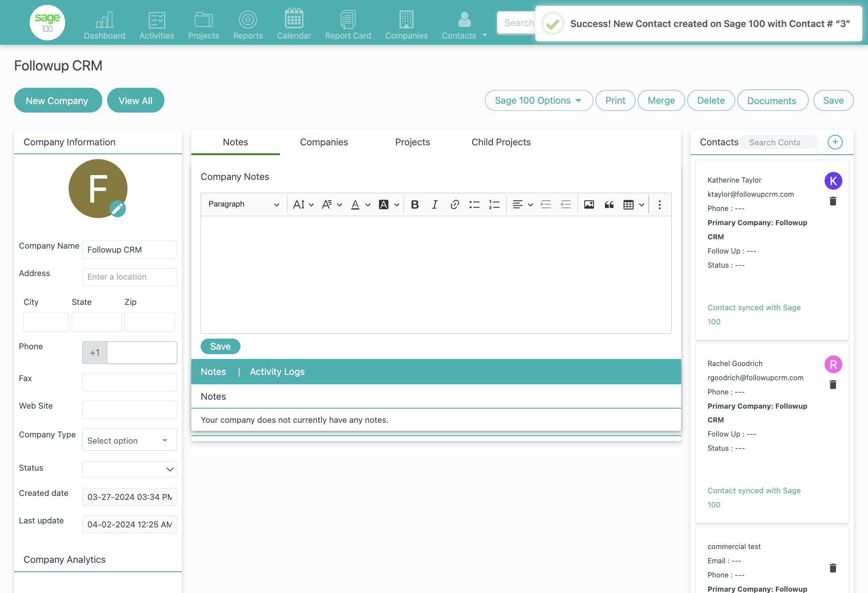Open the Status dropdown

click(x=130, y=469)
